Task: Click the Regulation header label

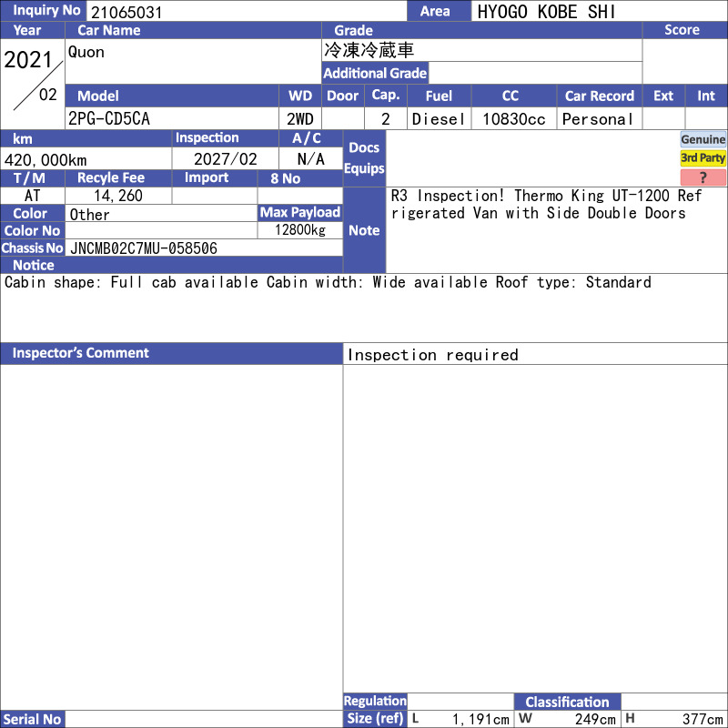Action: [375, 701]
